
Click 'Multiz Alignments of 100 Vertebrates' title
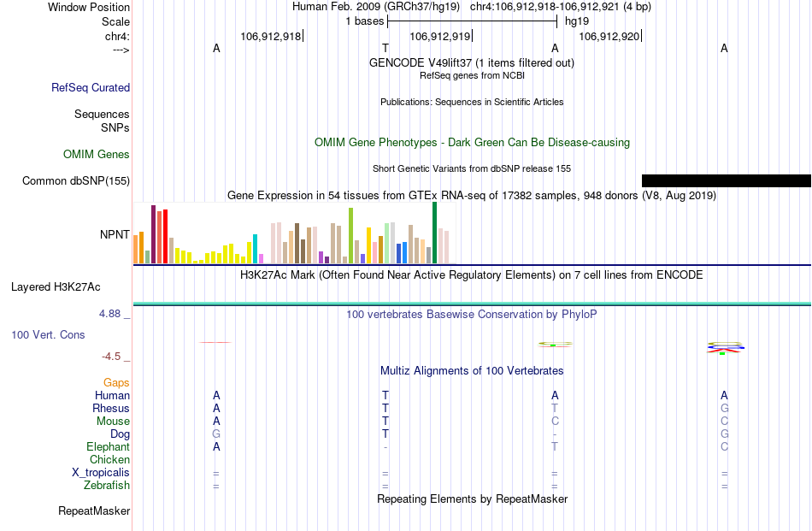click(x=472, y=370)
